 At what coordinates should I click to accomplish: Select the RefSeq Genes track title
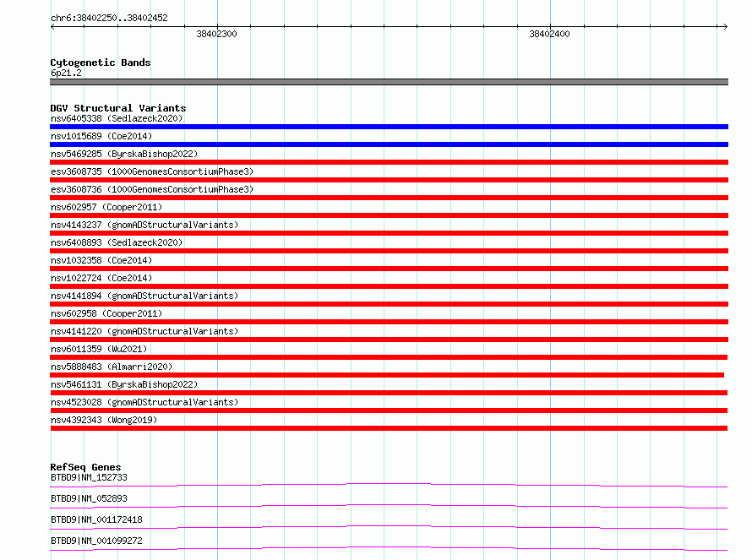85,467
